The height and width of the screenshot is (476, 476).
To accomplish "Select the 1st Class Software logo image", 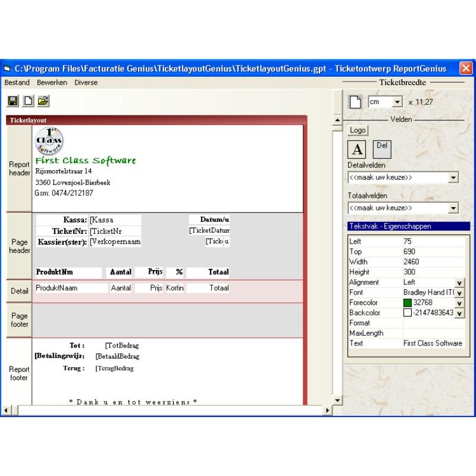I will coord(49,141).
